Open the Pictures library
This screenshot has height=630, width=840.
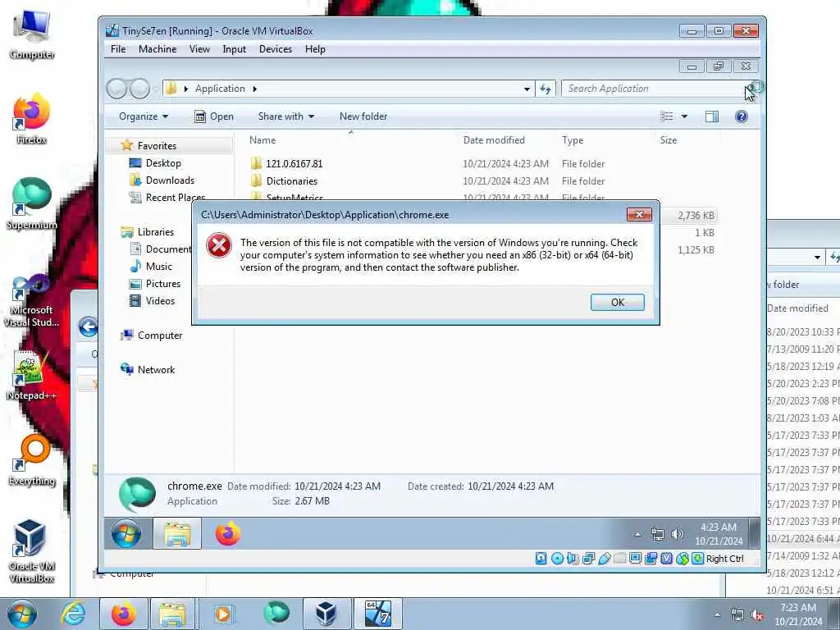[163, 283]
